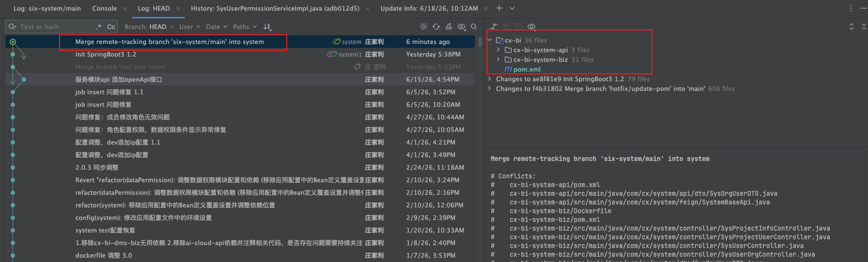This screenshot has height=262, width=868.
Task: Open the graph sort options icon
Action: tap(267, 27)
